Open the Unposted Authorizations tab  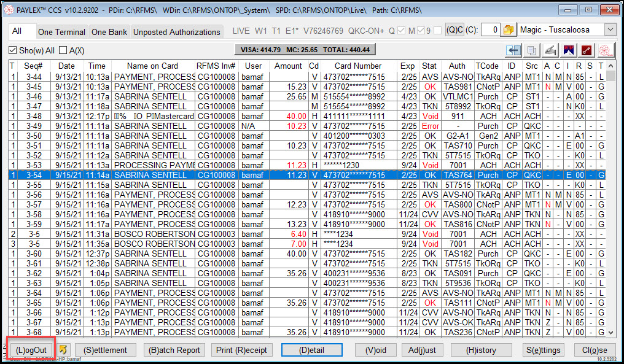point(177,32)
